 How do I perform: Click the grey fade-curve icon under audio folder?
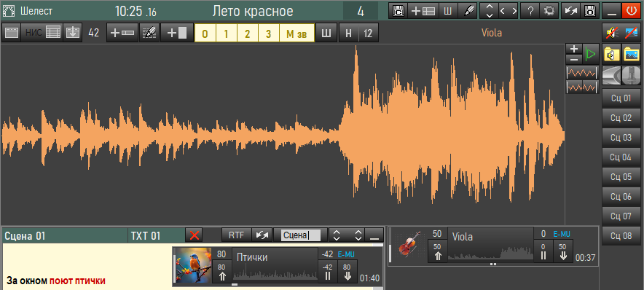coord(611,75)
